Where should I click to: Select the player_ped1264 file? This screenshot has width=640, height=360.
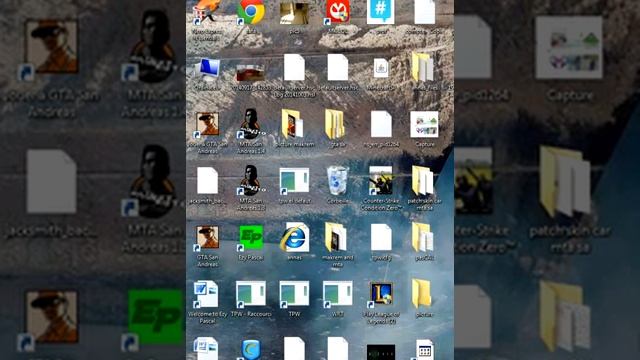coord(381,124)
